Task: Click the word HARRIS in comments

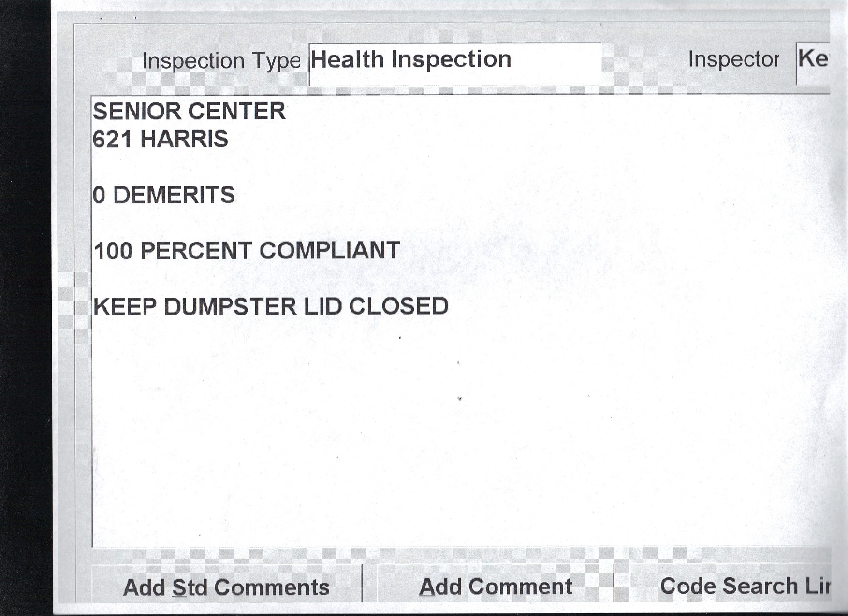Action: pyautogui.click(x=184, y=140)
